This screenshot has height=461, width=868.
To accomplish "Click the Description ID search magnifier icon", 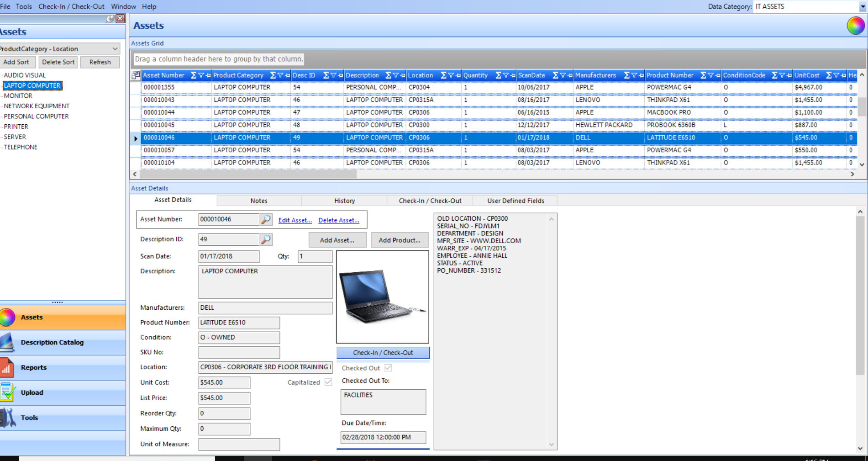I will tap(266, 239).
